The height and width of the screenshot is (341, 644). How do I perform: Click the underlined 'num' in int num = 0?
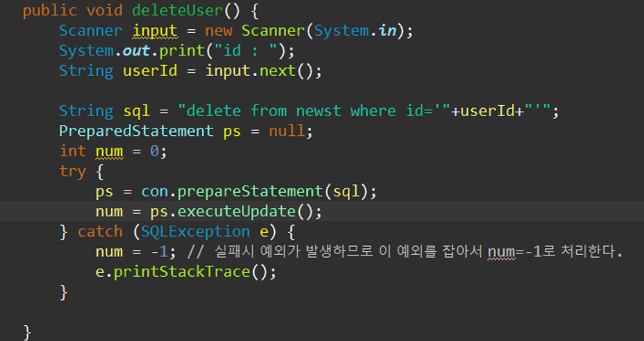click(x=109, y=152)
